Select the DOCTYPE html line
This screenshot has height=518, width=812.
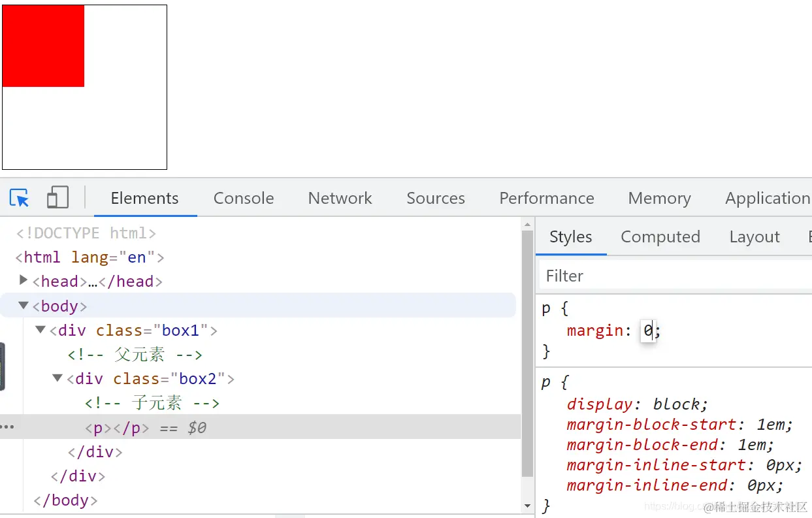pos(86,233)
